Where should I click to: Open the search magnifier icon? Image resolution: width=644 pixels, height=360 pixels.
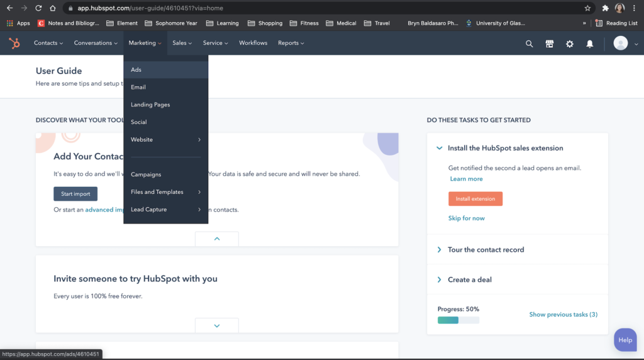point(529,43)
